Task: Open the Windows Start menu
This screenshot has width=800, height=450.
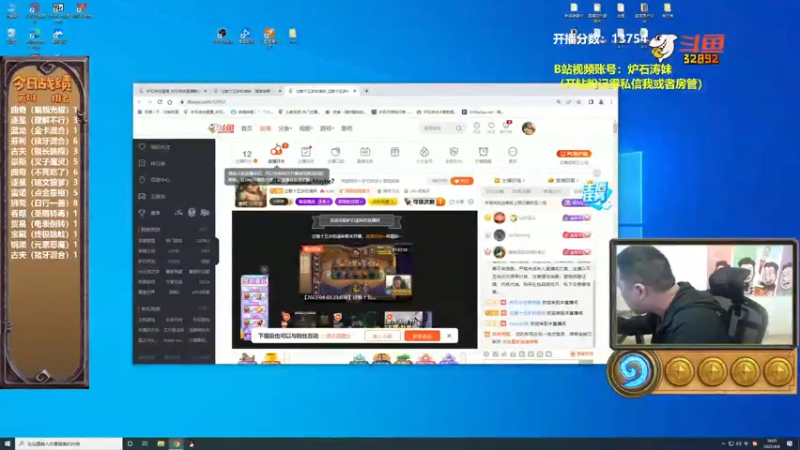Action: (7, 444)
